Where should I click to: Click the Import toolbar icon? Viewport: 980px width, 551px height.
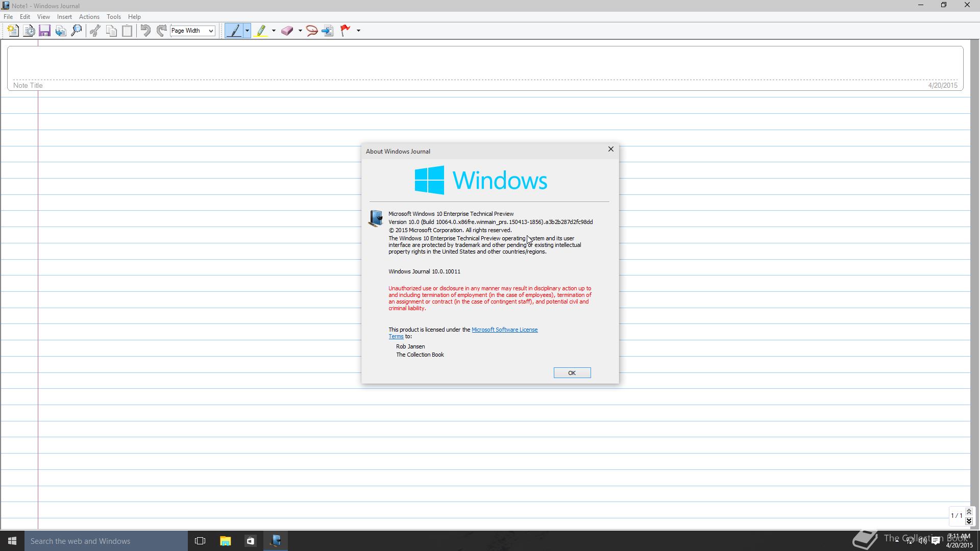pos(61,31)
